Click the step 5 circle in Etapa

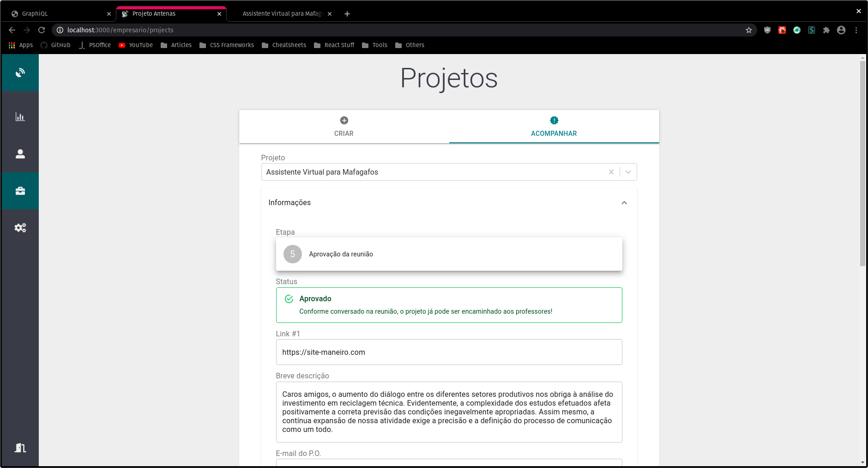pos(292,254)
